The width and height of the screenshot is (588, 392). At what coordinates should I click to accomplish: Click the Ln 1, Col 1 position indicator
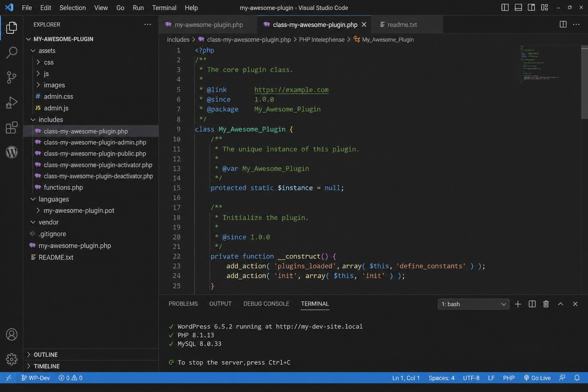pos(406,378)
